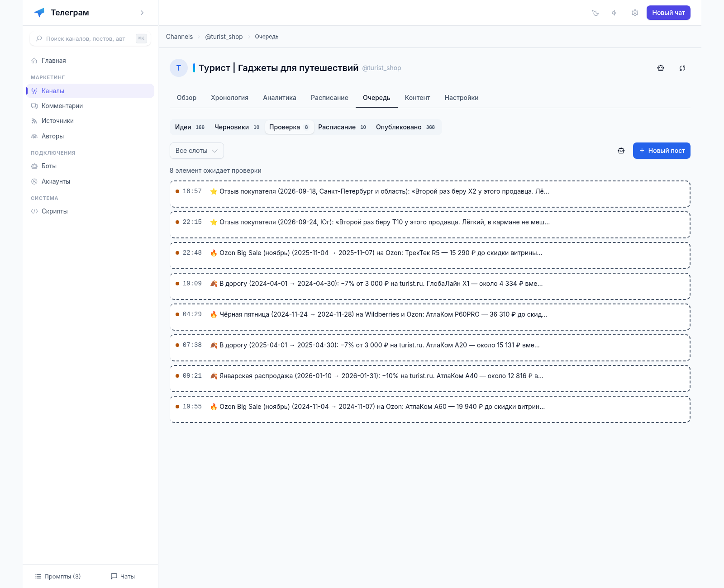Open the 19:55 Ozon АтлаКом A60 post
This screenshot has width=724, height=588.
(430, 409)
